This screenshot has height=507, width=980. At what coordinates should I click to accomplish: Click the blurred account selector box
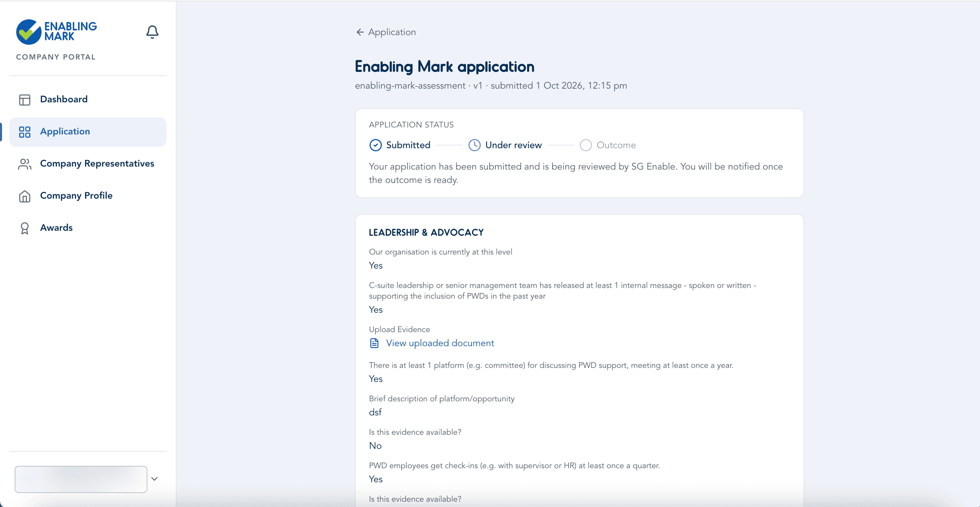[x=81, y=479]
